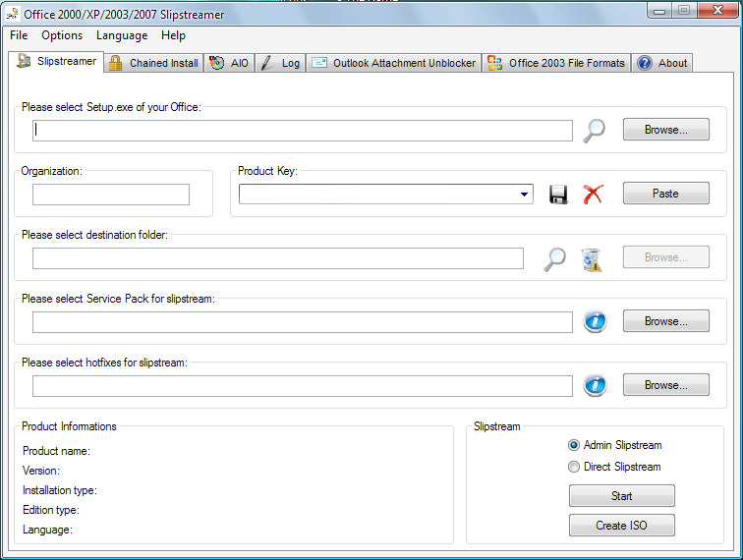Click Browse for Office Setup.exe
This screenshot has height=560, width=743.
[665, 130]
